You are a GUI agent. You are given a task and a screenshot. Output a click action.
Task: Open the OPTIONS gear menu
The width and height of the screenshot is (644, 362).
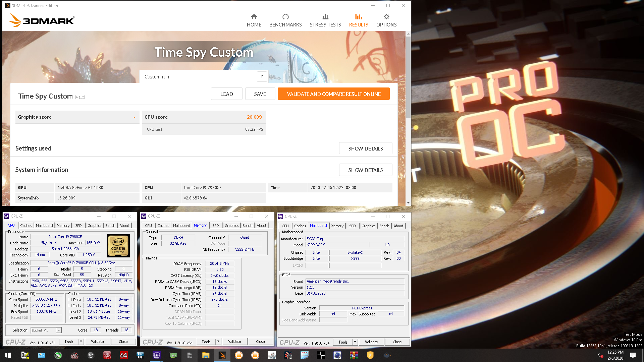[x=386, y=20]
